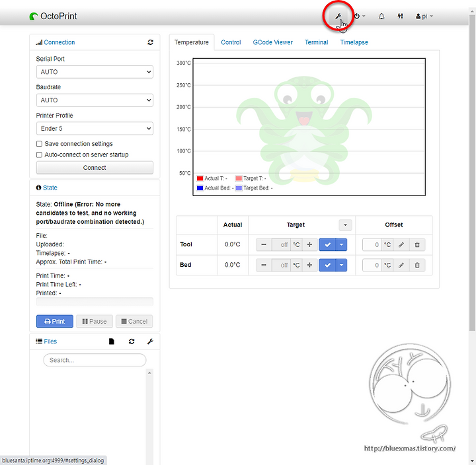Open OctoPrint settings wrench icon
Screen dimensions: 476x465
click(x=338, y=17)
